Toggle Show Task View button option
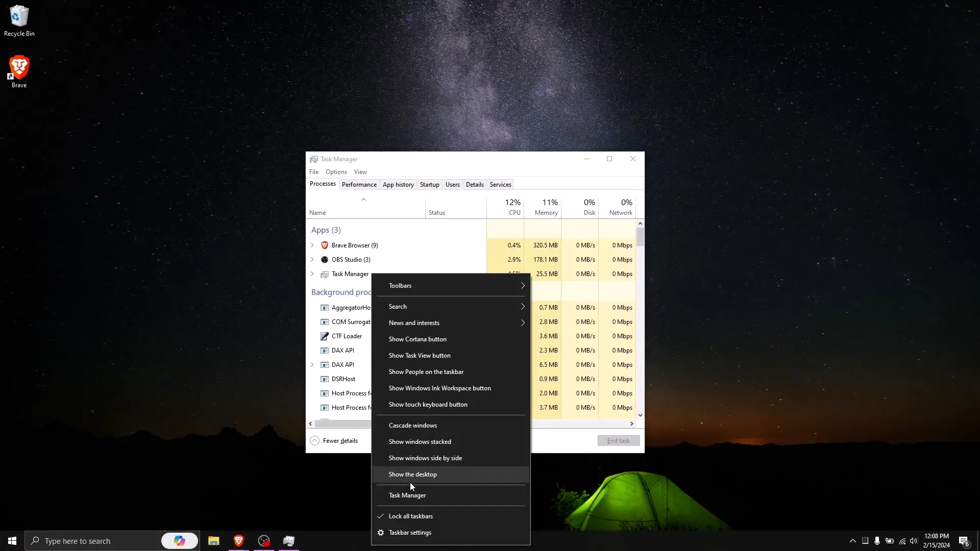This screenshot has width=980, height=551. (419, 356)
